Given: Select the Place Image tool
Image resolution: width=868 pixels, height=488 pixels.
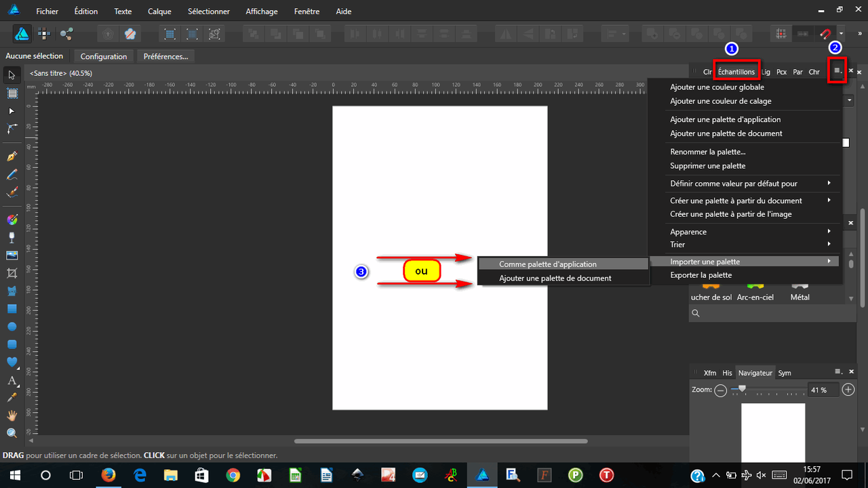Looking at the screenshot, I should click(12, 256).
